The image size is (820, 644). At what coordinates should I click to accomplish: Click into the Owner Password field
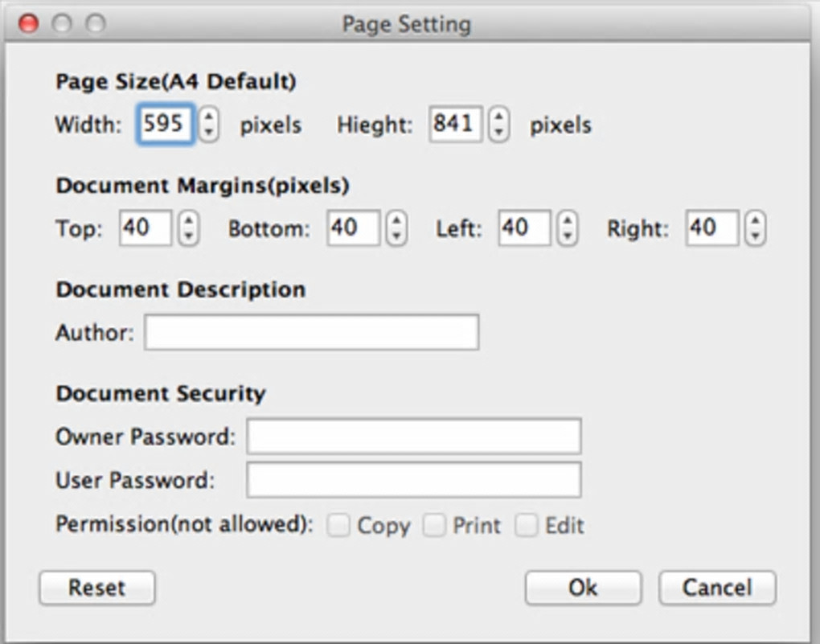click(413, 437)
